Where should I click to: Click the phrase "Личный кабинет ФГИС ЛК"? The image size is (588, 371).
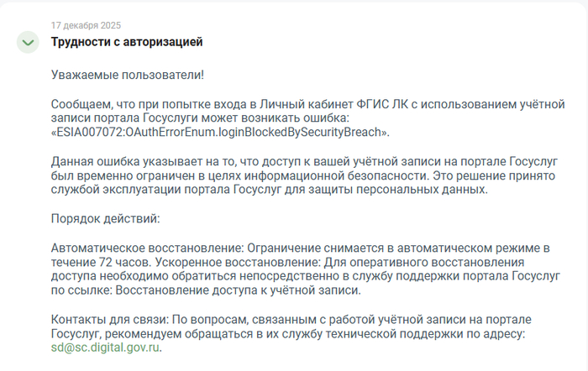pos(328,104)
